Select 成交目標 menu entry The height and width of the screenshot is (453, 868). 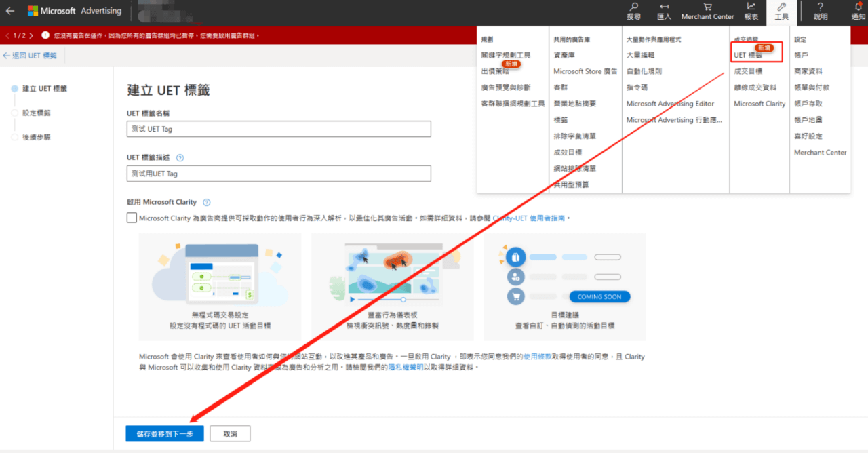[x=748, y=71]
